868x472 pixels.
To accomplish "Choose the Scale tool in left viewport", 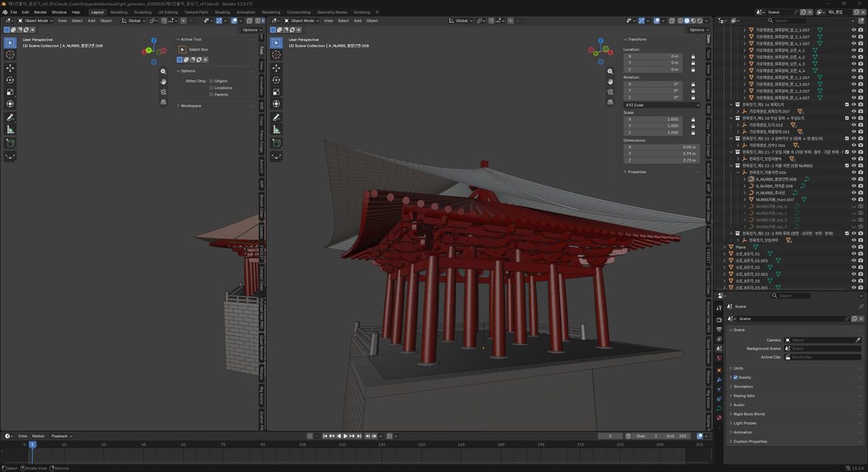I will 10,92.
